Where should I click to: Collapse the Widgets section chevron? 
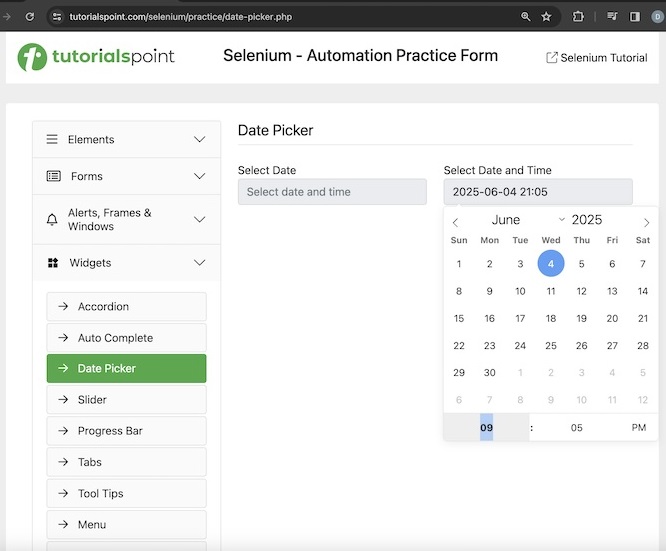(200, 263)
